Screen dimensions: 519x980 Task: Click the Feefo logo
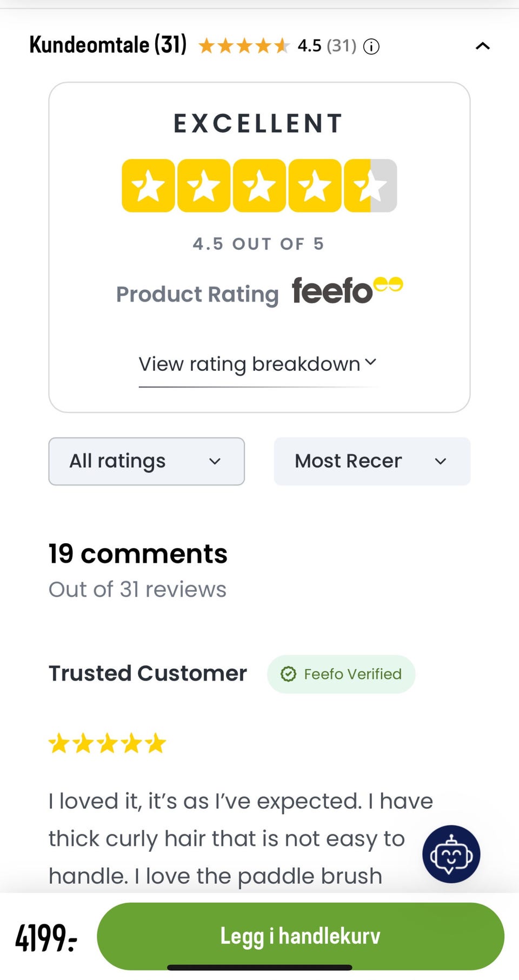coord(347,291)
